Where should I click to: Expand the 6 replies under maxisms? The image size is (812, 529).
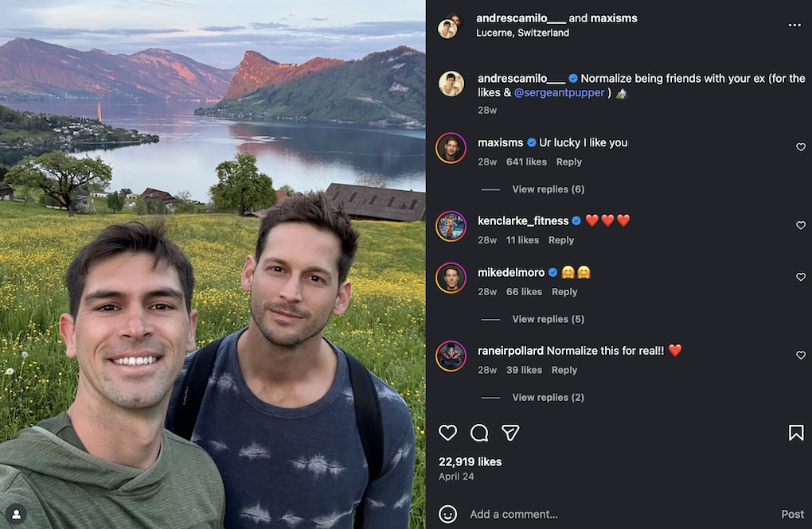548,189
